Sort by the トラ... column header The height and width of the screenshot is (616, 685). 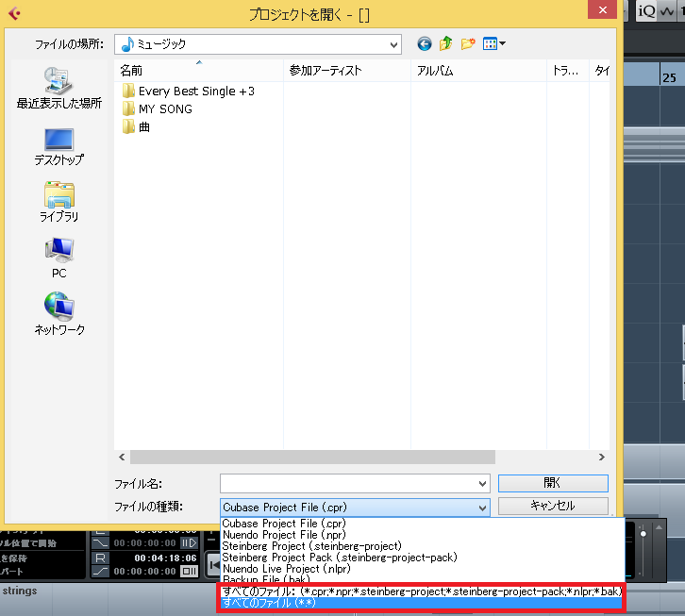[x=568, y=71]
